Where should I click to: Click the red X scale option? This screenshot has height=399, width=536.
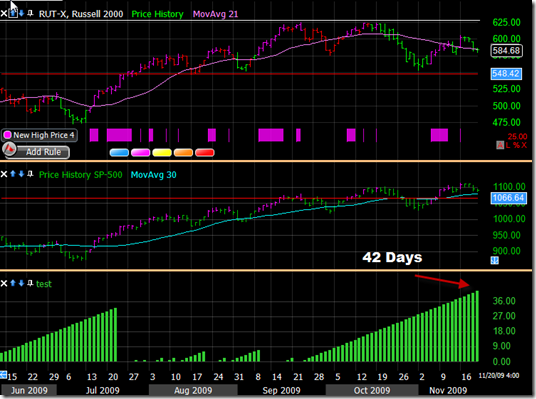(524, 145)
